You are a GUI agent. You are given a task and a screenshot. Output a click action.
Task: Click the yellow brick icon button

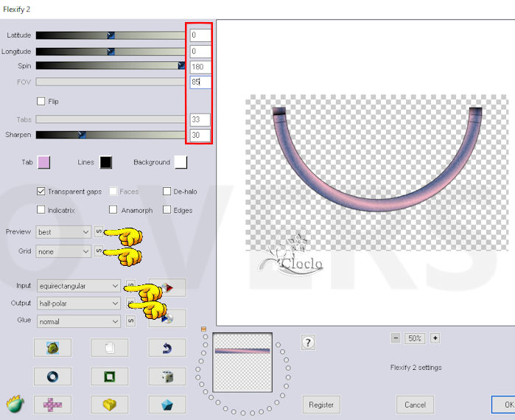click(x=109, y=405)
